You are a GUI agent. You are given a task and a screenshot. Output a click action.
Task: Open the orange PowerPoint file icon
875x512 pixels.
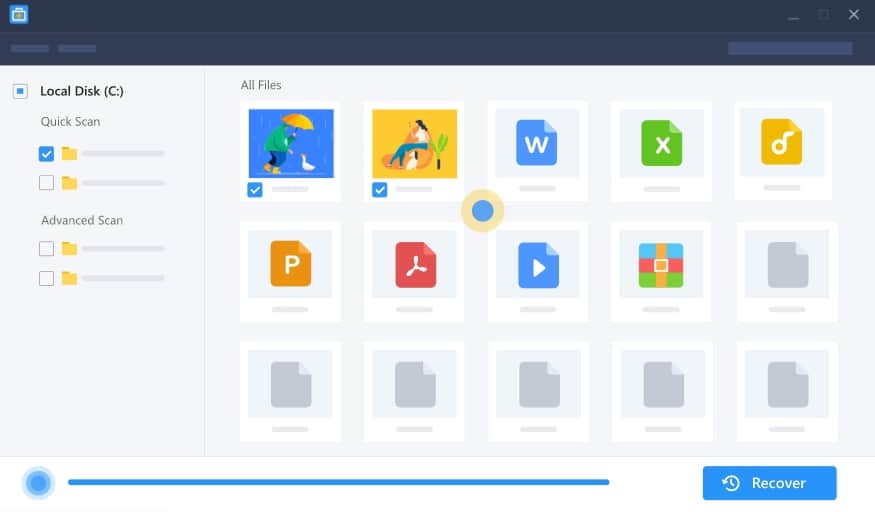coord(290,264)
